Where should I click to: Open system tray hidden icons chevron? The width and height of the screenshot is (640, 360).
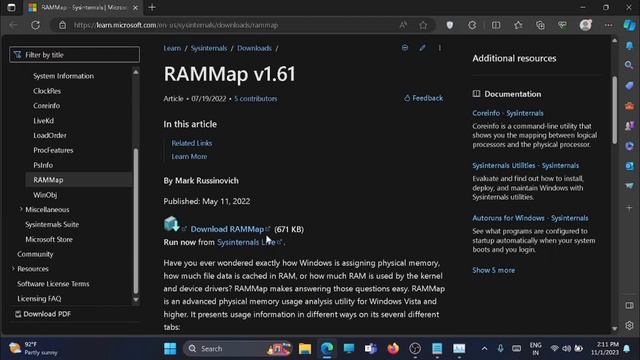click(484, 348)
